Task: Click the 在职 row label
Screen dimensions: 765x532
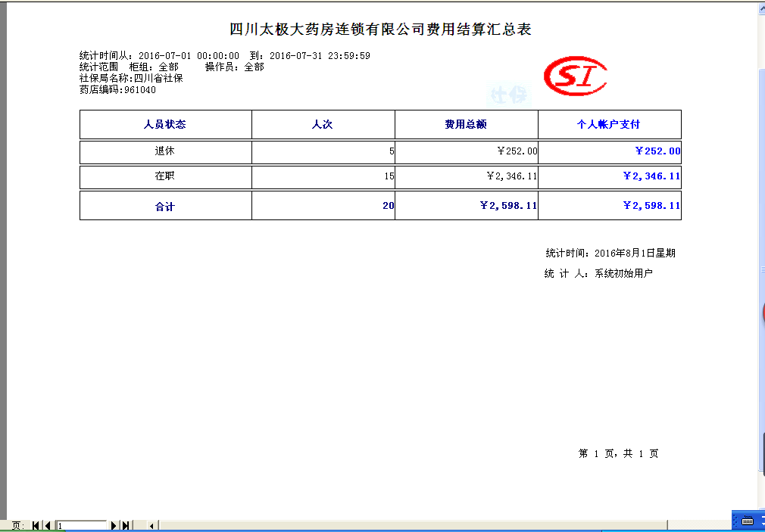Action: (165, 176)
